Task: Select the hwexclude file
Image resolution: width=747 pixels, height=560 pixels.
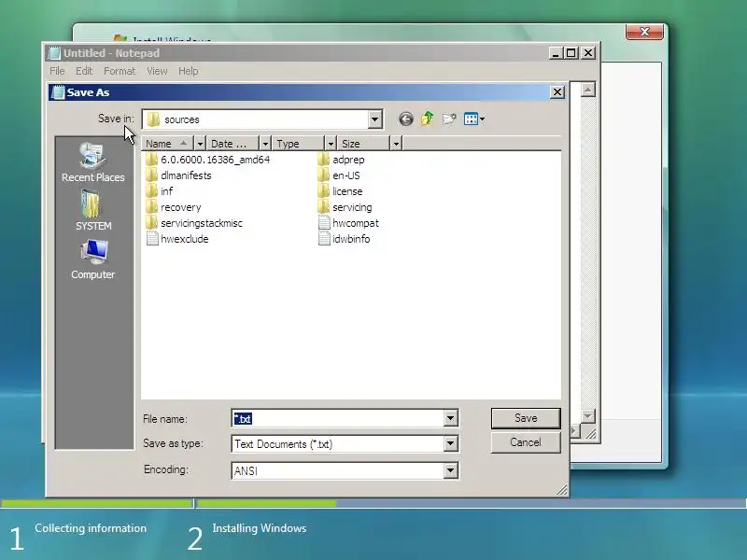Action: (177, 239)
